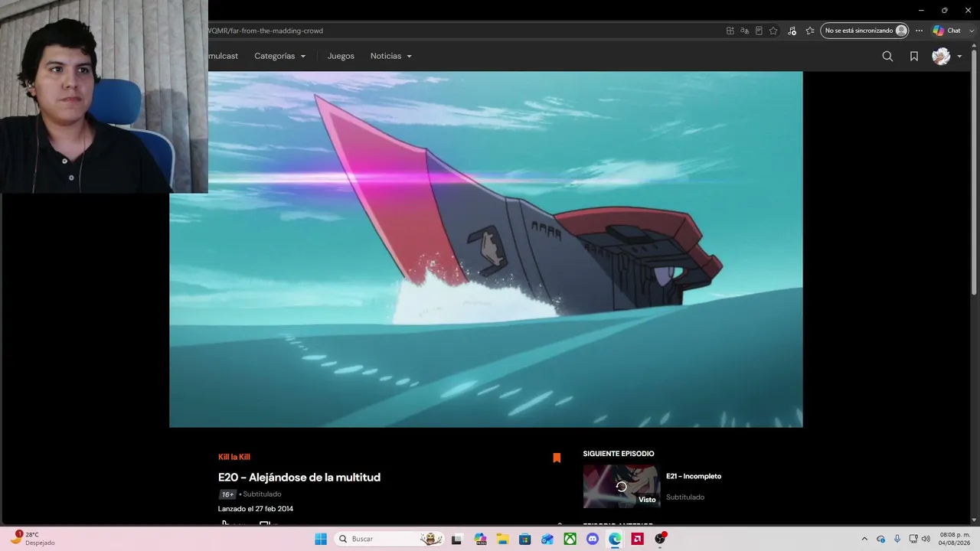The height and width of the screenshot is (551, 980).
Task: Open the browser extensions/apps icon in address bar
Action: [x=730, y=31]
